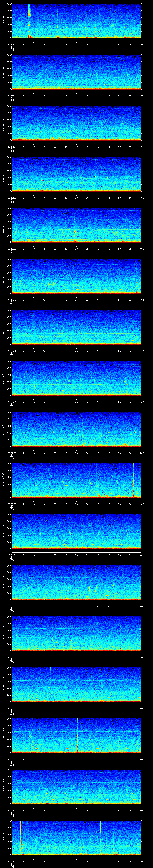Image resolution: width=153 pixels, height=868 pixels.
Task: Click the broadband vertical burst in 20:14:00 panel
Action: point(29,21)
